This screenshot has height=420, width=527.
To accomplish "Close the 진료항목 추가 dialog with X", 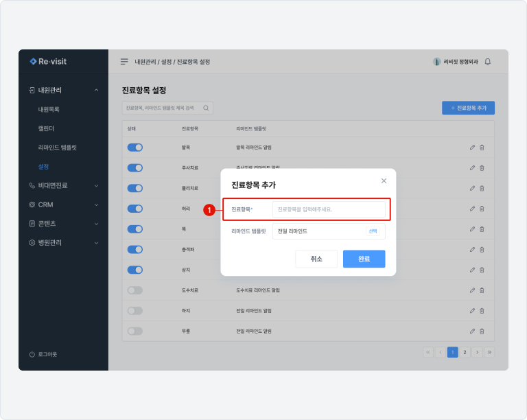I will click(x=384, y=181).
